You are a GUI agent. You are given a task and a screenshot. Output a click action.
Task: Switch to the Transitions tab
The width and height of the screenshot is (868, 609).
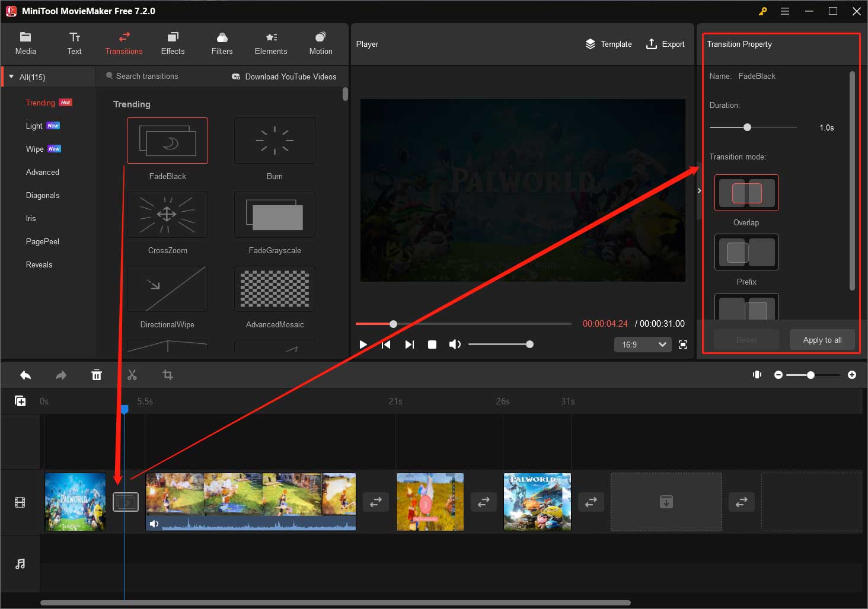click(124, 44)
